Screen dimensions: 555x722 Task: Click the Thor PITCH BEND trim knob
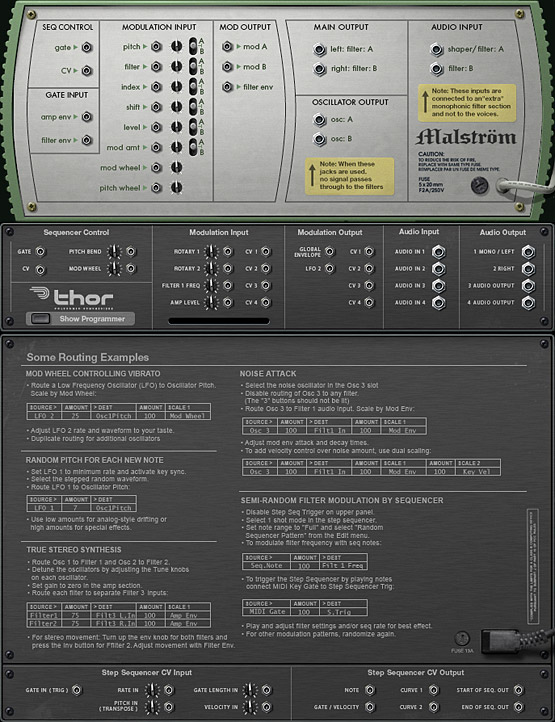pyautogui.click(x=114, y=251)
